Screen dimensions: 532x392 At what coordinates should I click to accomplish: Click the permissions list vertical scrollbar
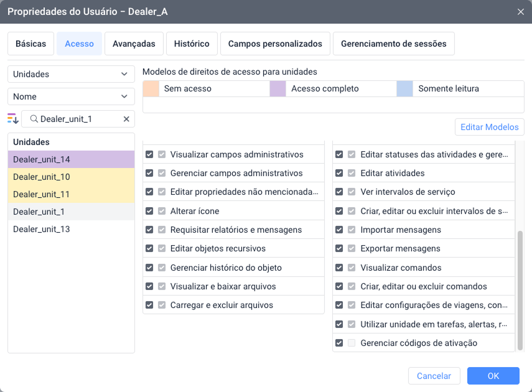pos(520,289)
